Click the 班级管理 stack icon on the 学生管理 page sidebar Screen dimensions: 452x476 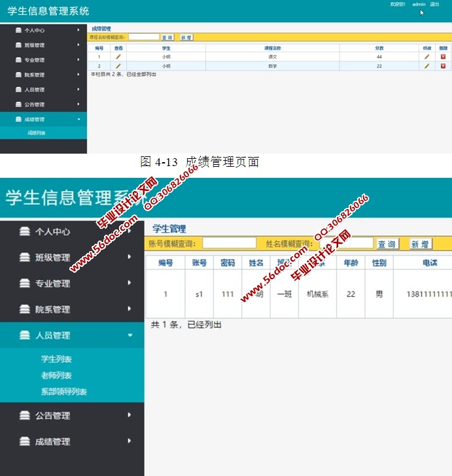[x=25, y=257]
